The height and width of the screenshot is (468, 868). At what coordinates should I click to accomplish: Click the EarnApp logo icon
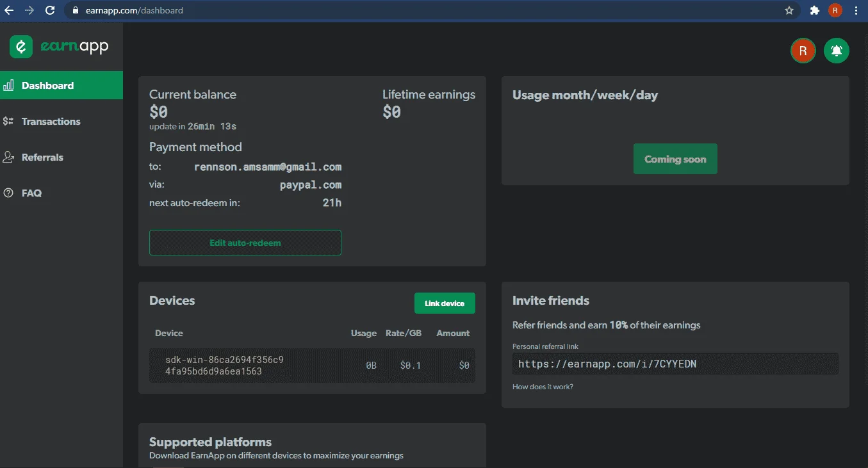21,47
